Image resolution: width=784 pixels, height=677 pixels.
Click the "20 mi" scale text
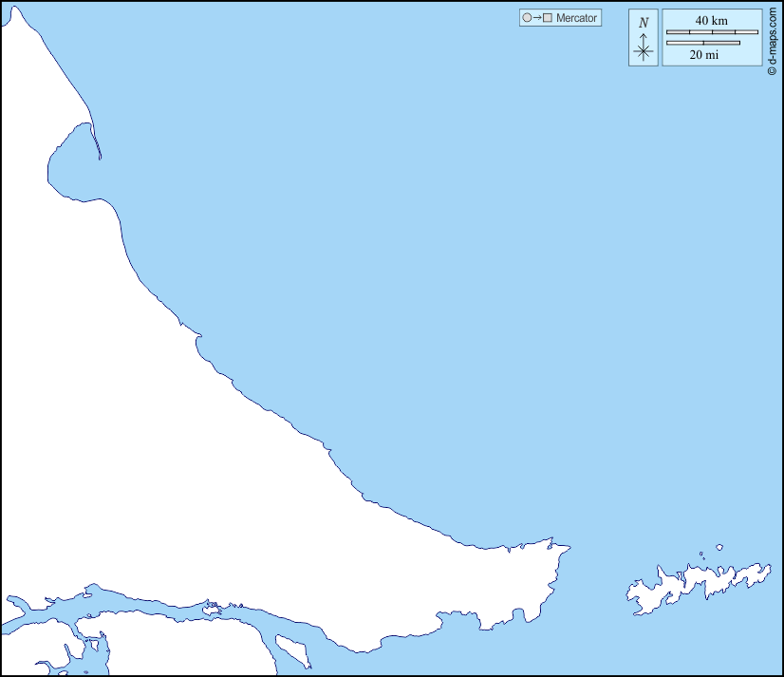point(703,55)
